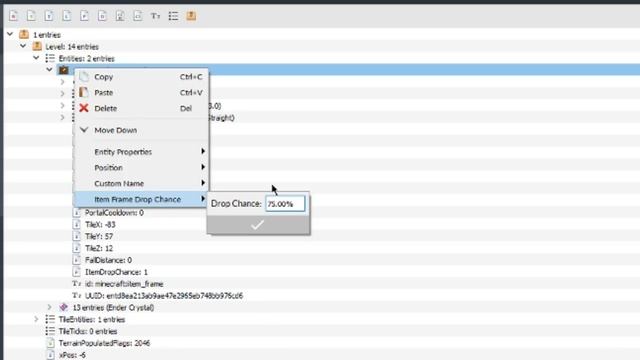
Task: Choose Copy from the context menu
Action: tap(141, 77)
